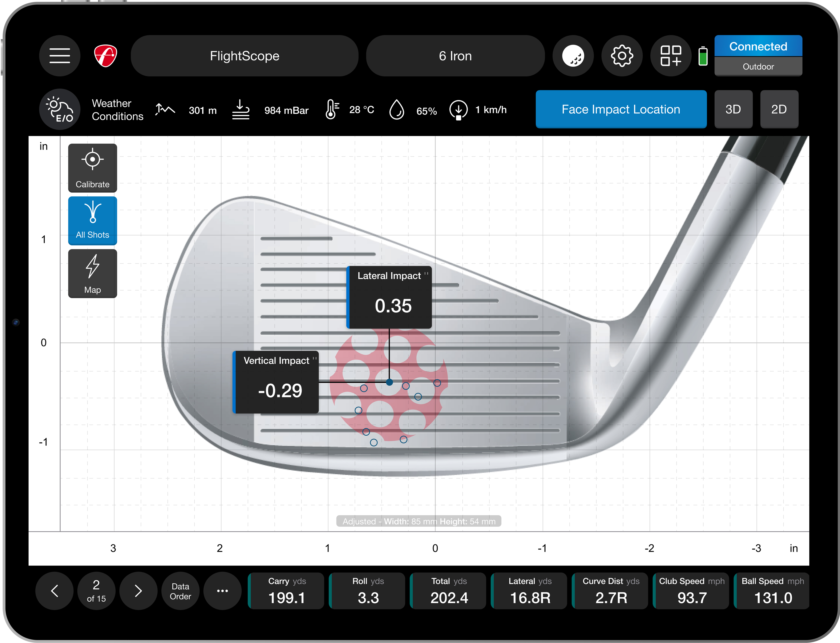Click the Calibrate crosshair tool
Viewport: 840px width, 643px height.
(92, 168)
